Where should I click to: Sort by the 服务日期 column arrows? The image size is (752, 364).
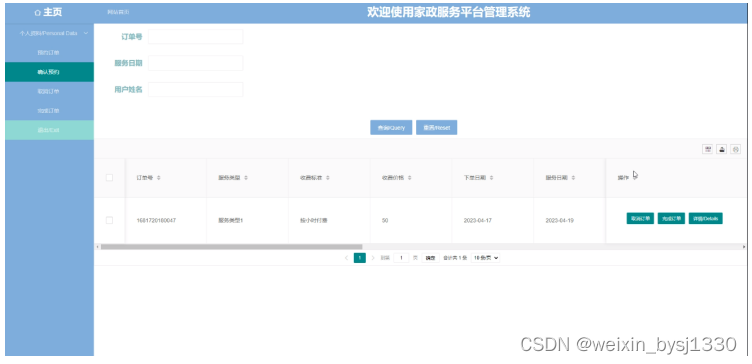click(574, 178)
